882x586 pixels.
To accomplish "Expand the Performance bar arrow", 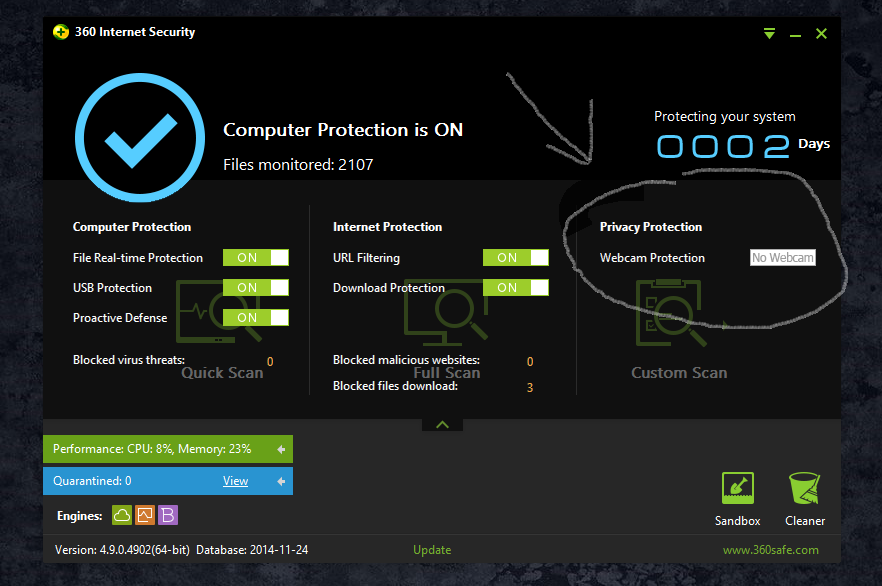I will [x=281, y=449].
